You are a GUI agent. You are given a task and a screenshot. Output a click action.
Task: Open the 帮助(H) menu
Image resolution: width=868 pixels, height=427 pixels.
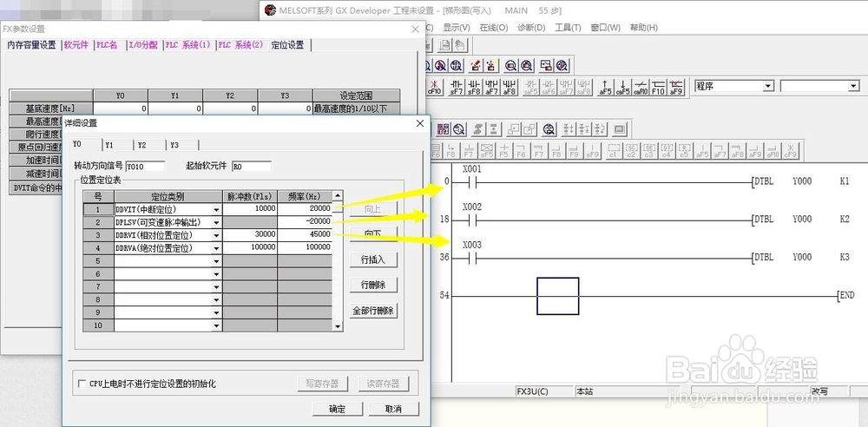click(x=644, y=27)
